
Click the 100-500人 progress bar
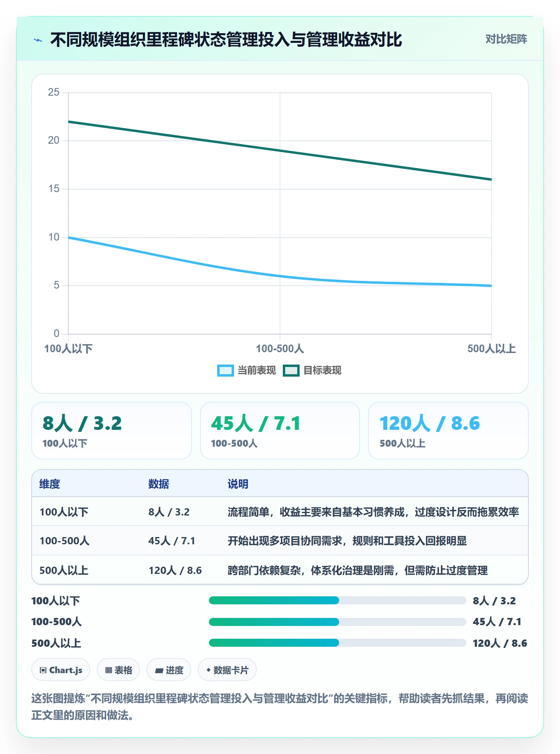(337, 622)
